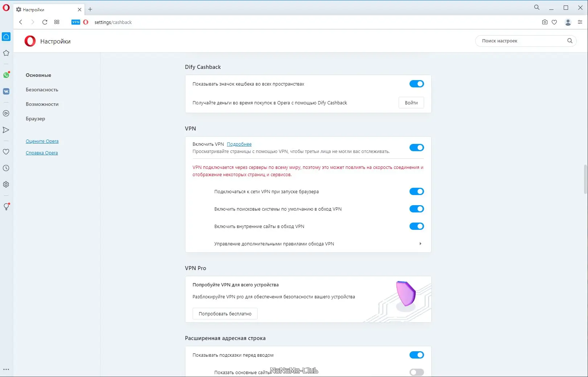Click the Dify Cashback section heading

pyautogui.click(x=203, y=67)
